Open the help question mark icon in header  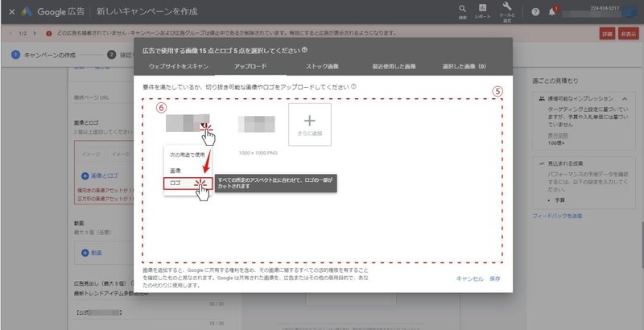[x=535, y=12]
